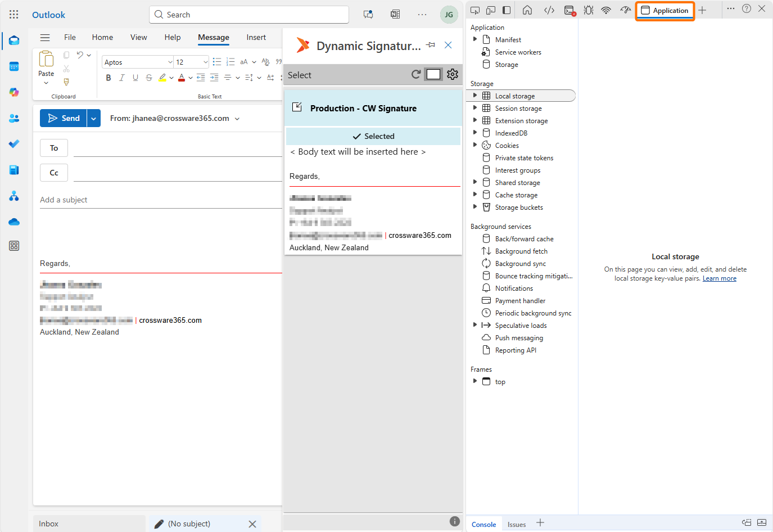This screenshot has width=773, height=532.
Task: Click the Send button
Action: 64,118
